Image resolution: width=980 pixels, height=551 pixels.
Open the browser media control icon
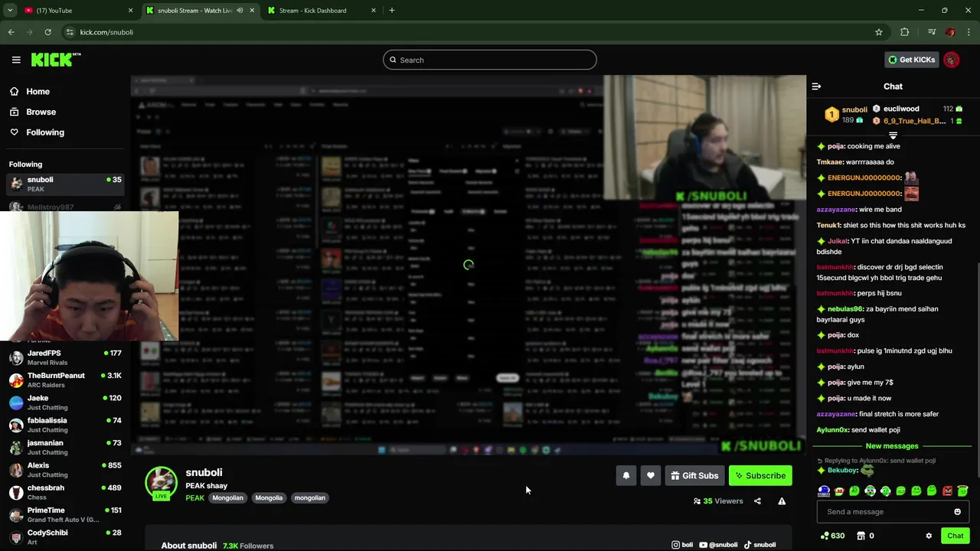(931, 32)
